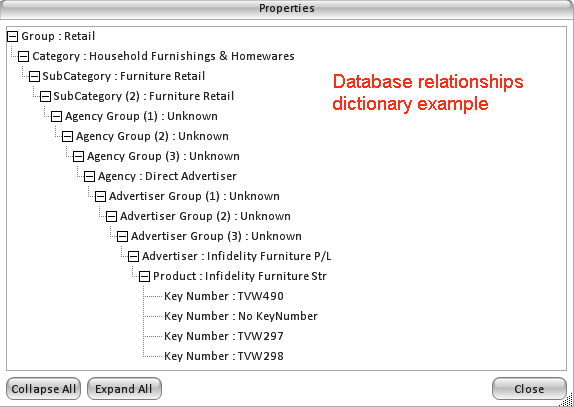Viewport: 574px width, 407px height.
Task: Collapse Agency Group (2) : Unknown node
Action: 67,136
